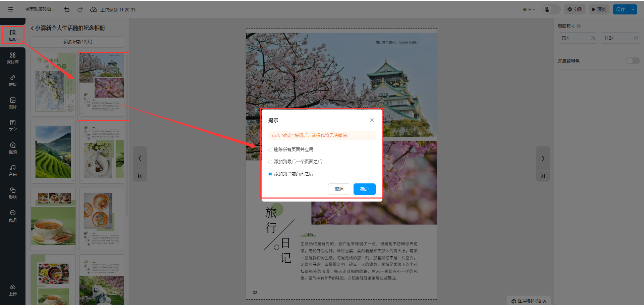
Task: Click the undo arrow icon
Action: [67, 9]
